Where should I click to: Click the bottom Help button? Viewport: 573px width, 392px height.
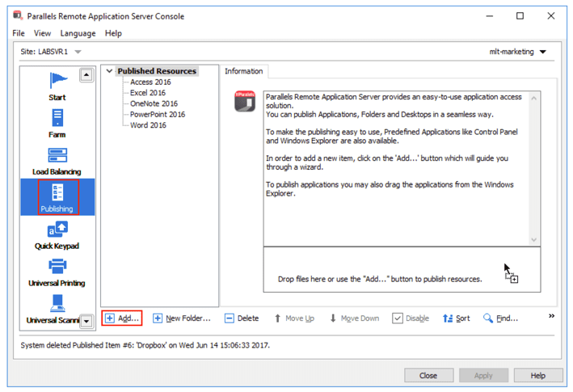(x=538, y=375)
